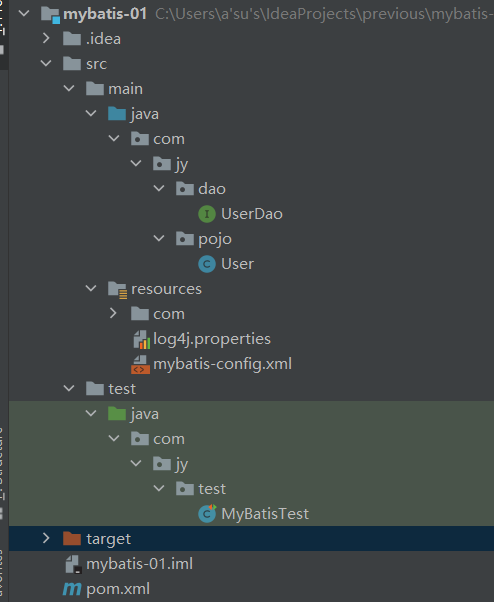The width and height of the screenshot is (494, 602).
Task: Click the jy package icon under main
Action: [x=162, y=164]
